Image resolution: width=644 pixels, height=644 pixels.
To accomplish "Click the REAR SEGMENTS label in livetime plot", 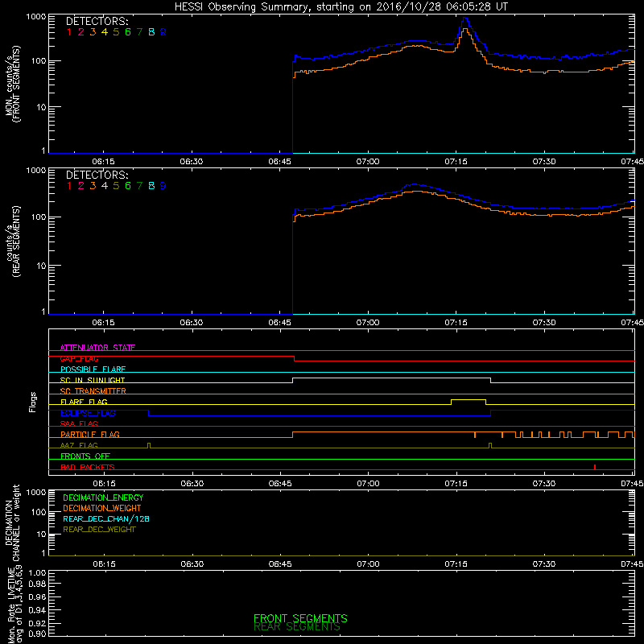I will [x=297, y=627].
